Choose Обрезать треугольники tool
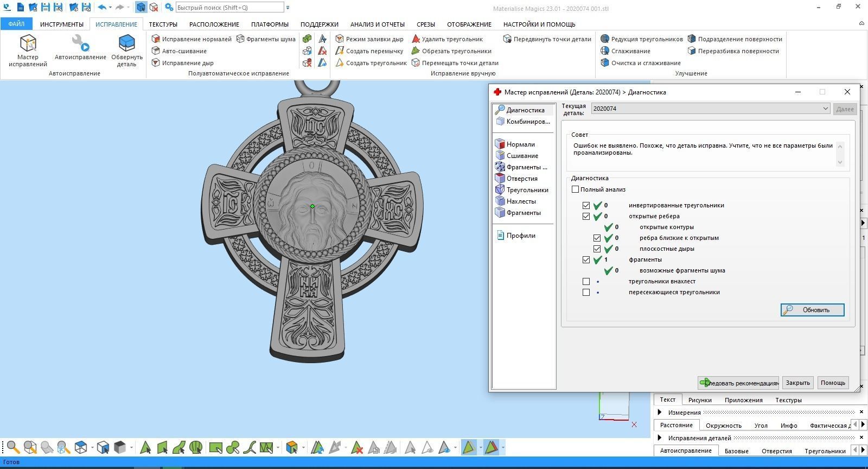 (451, 51)
